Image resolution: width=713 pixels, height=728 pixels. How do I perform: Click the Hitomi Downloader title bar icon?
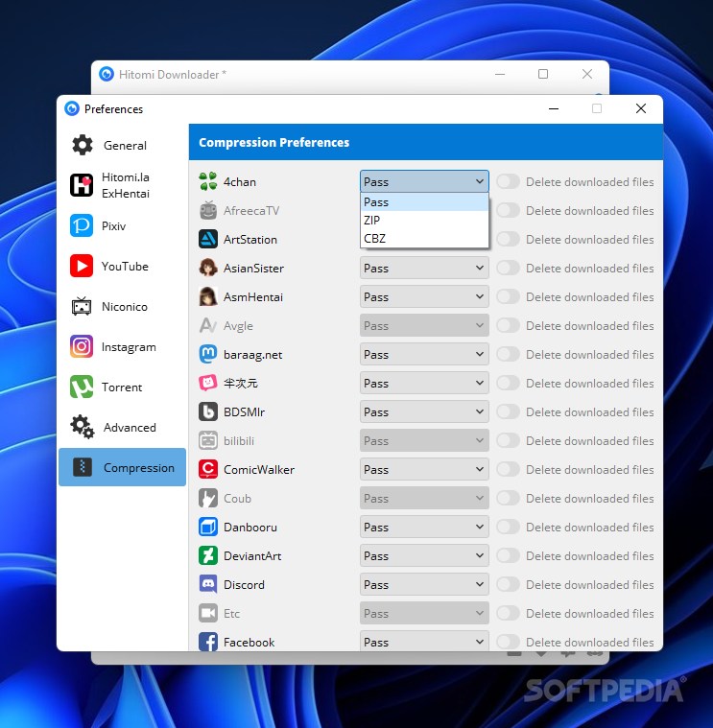pyautogui.click(x=107, y=74)
